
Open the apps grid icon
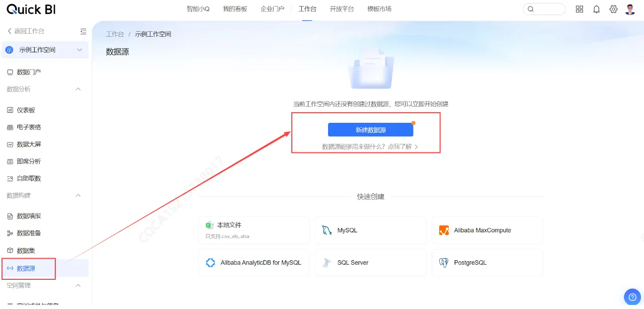[x=580, y=9]
